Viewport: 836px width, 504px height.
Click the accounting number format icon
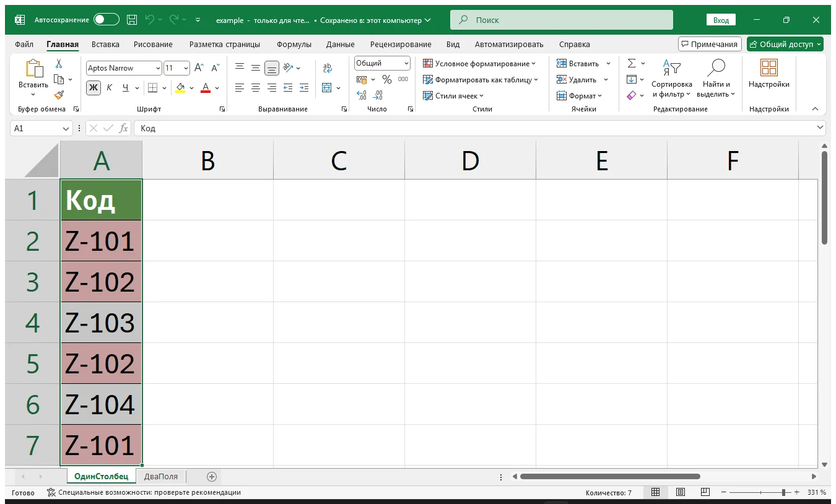pyautogui.click(x=362, y=79)
